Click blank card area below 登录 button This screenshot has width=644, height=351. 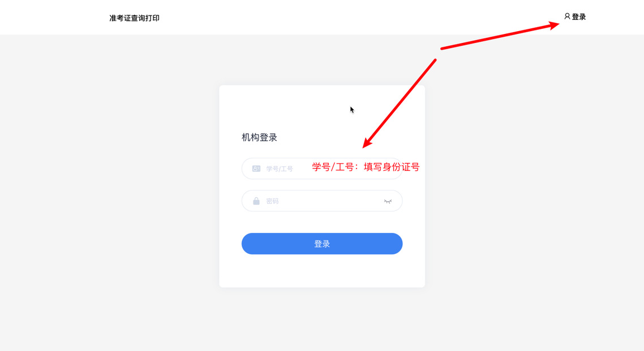coord(322,271)
